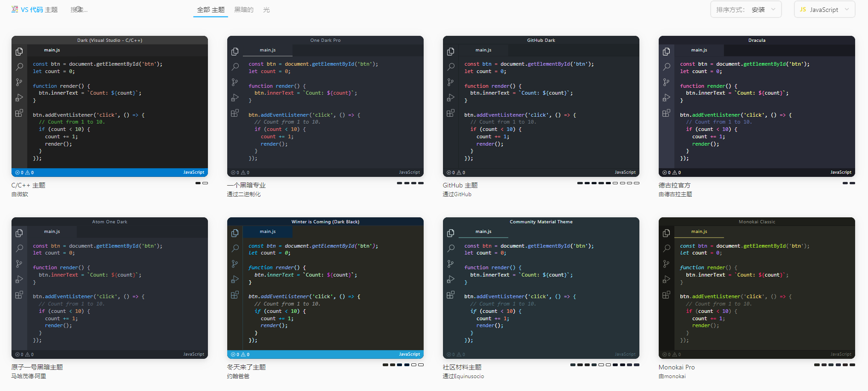Click the Run and Debug icon in GitHub Dark preview

450,97
